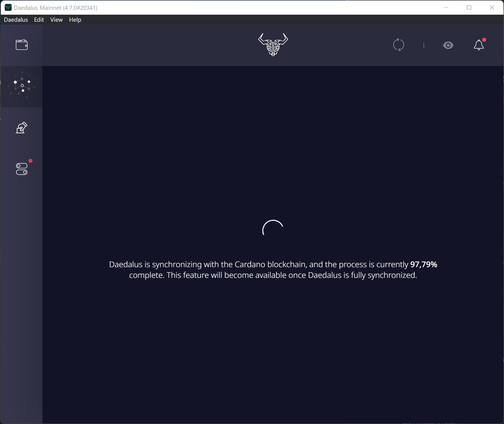Click the Daedalus app icon in the title bar
This screenshot has height=424, width=504.
pyautogui.click(x=8, y=7)
